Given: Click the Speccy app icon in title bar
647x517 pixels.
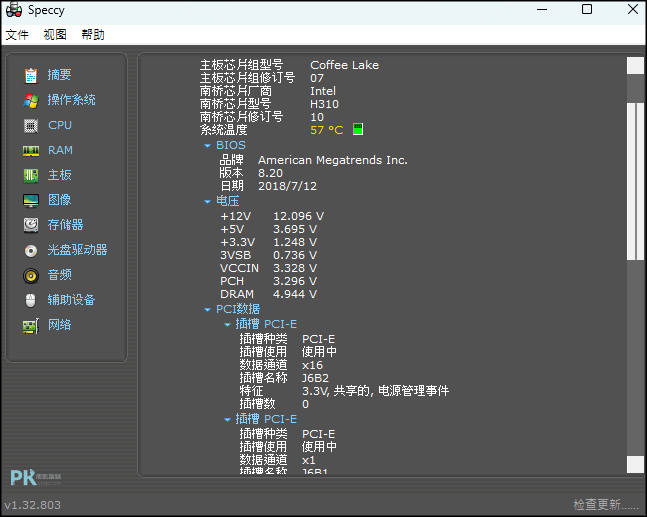Looking at the screenshot, I should point(14,10).
